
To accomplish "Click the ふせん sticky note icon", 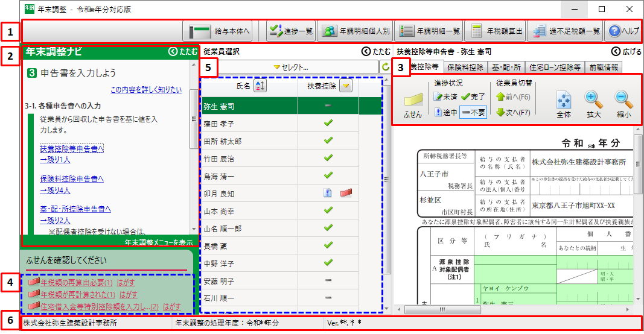I will pos(413,106).
